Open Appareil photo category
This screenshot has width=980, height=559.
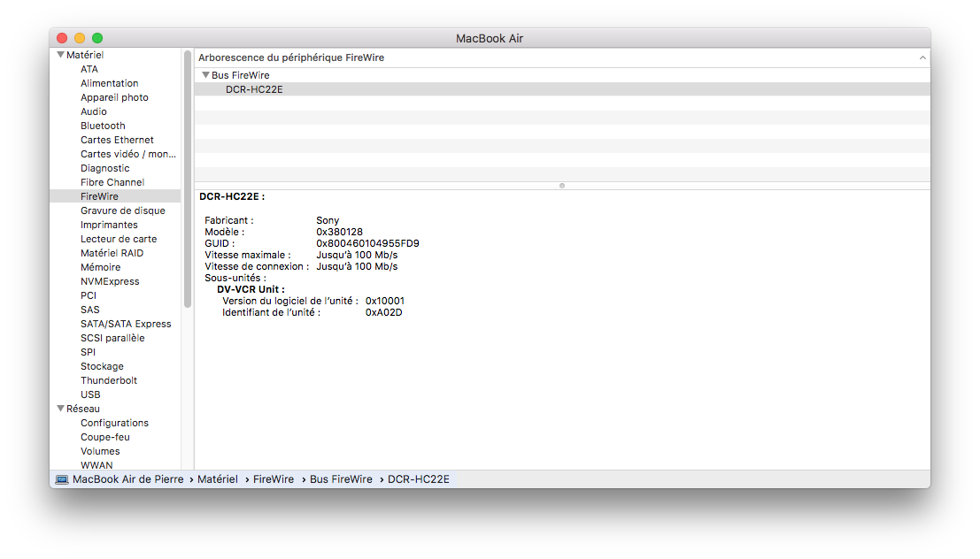114,97
